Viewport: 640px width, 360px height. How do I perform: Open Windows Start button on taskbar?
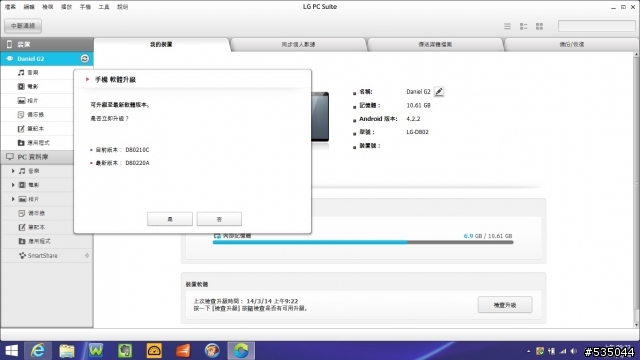pos(11,351)
